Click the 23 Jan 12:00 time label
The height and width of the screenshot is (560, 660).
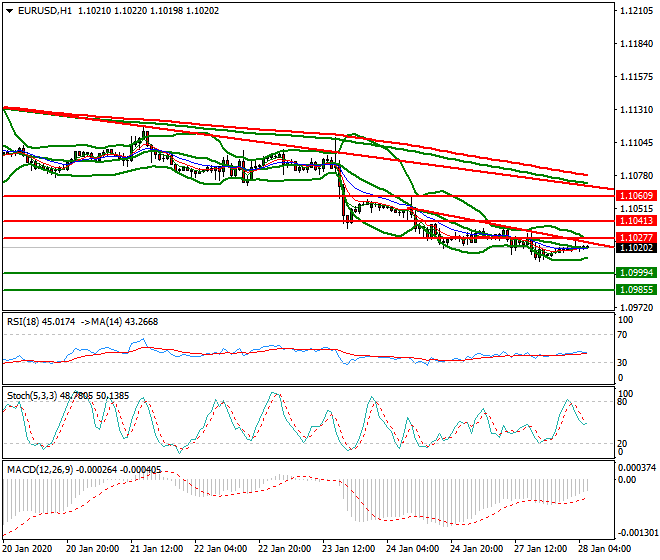348,549
